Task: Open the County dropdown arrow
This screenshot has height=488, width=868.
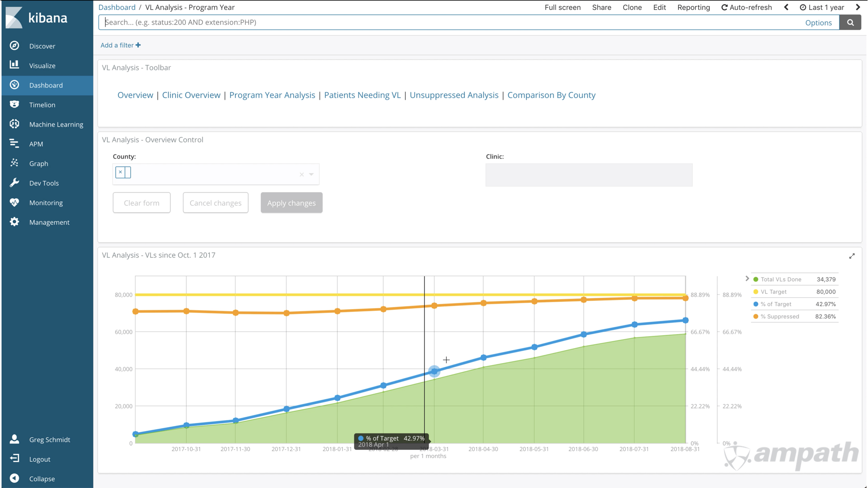Action: tap(311, 174)
